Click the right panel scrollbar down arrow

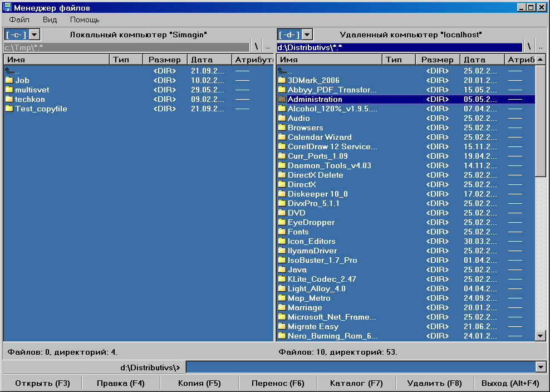[x=541, y=336]
